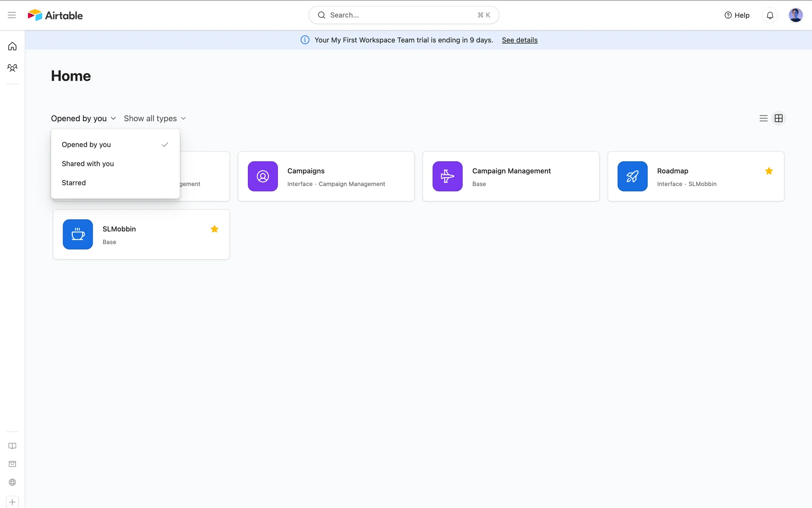812x508 pixels.
Task: Unstar the Roadmap interface
Action: (769, 171)
